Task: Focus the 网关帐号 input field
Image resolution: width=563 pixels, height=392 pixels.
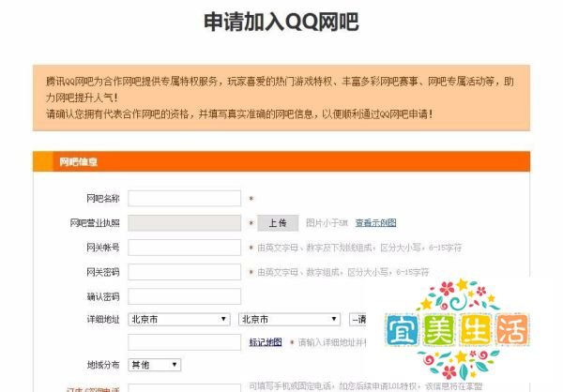Action: [184, 248]
